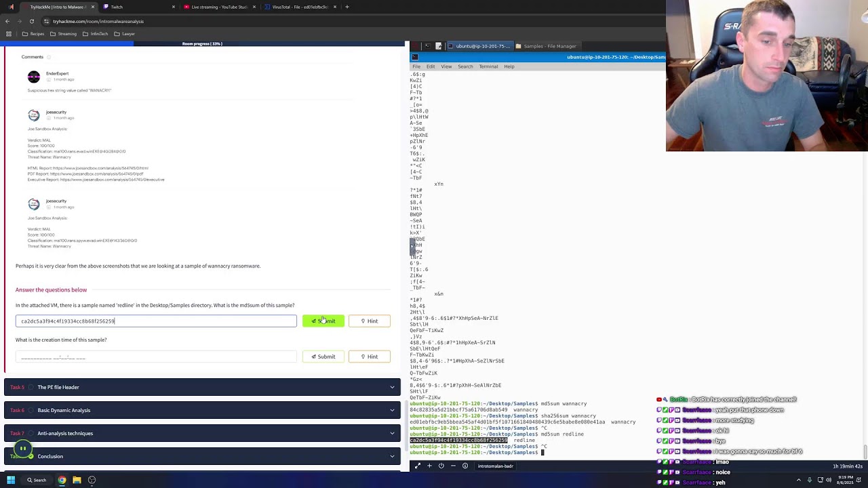This screenshot has height=488, width=868.
Task: Open the View menu in terminal
Action: [x=446, y=66]
